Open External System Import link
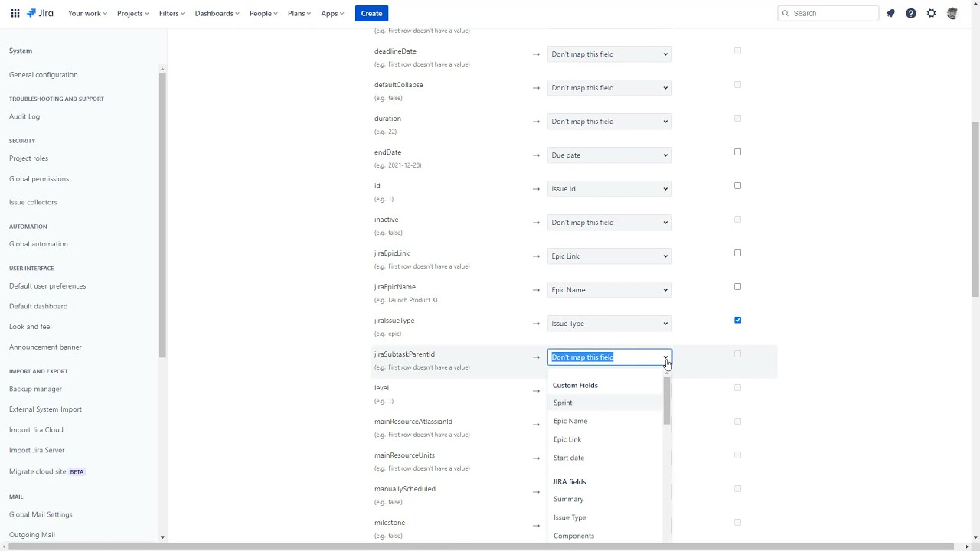This screenshot has height=551, width=980. point(45,409)
